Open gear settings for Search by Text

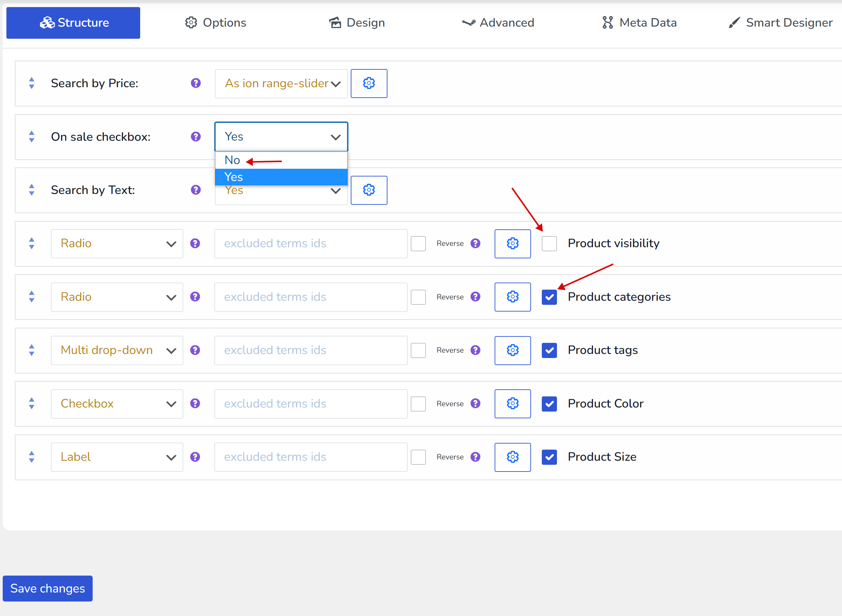coord(369,190)
